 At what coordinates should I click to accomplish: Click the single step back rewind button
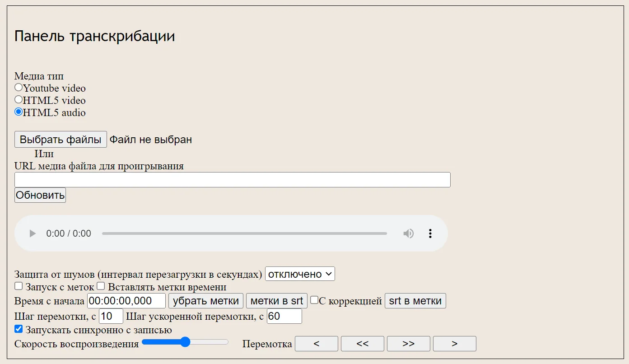coord(317,344)
